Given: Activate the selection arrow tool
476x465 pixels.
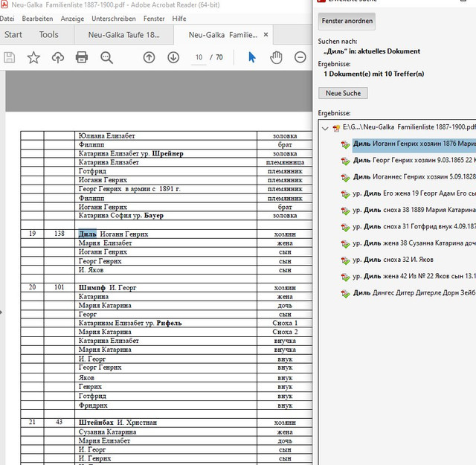Looking at the screenshot, I should point(251,57).
